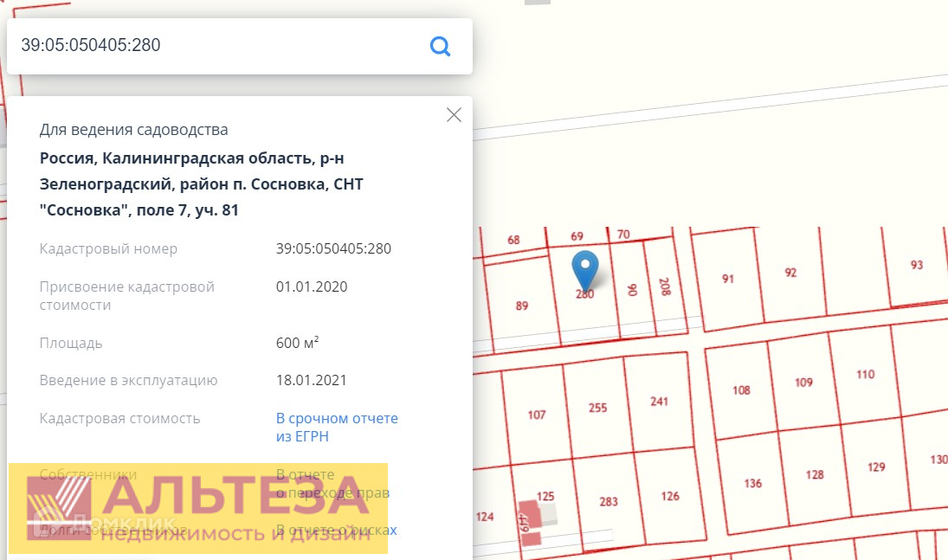Select parcel 255 on the map

coord(597,408)
